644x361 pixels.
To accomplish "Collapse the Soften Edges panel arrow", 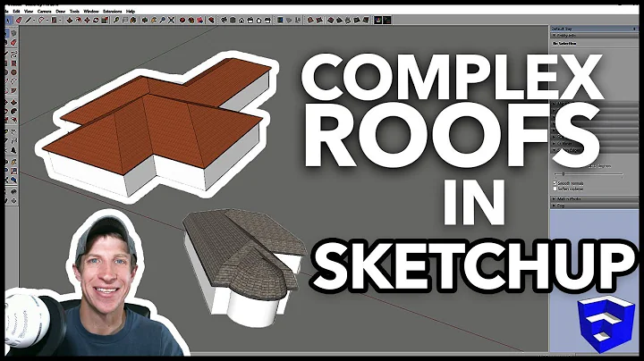I will pyautogui.click(x=554, y=150).
